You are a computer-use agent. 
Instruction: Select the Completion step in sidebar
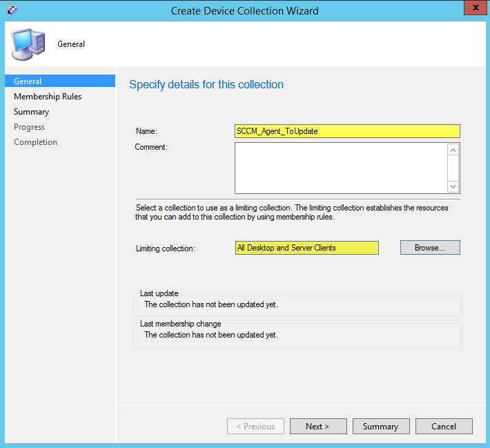(x=35, y=142)
